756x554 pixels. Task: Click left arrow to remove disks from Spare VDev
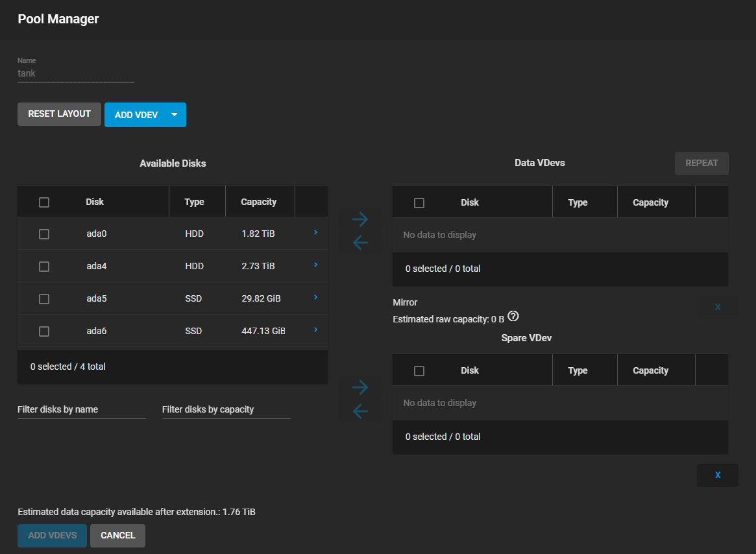click(x=360, y=411)
